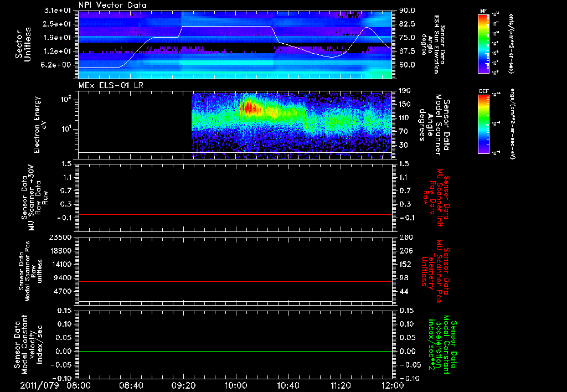
Task: Click the "11:20" time axis label
Action: (341, 385)
